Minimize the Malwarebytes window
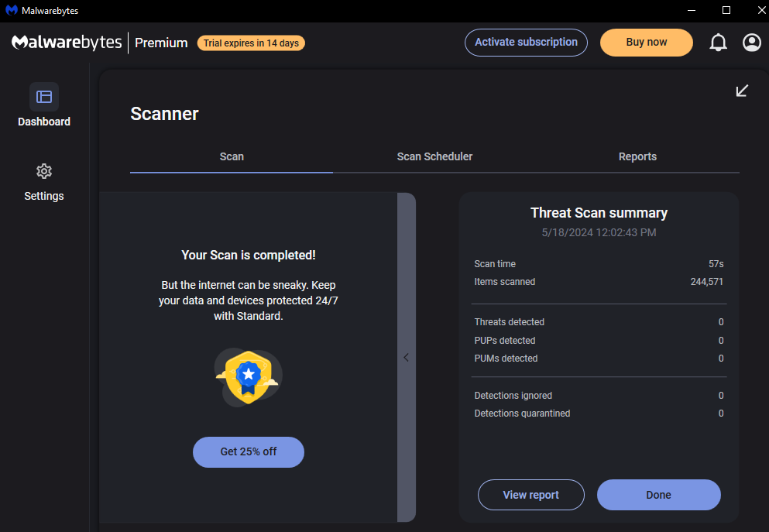The width and height of the screenshot is (769, 532). point(692,10)
